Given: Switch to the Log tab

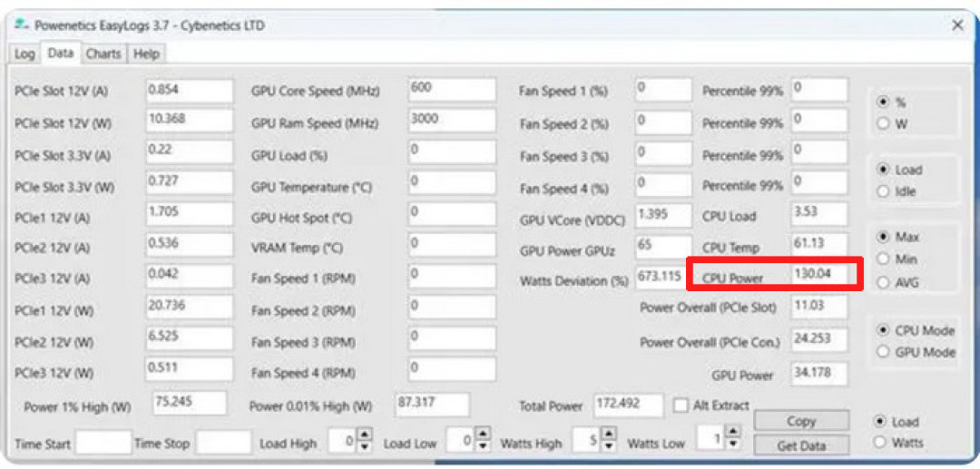Looking at the screenshot, I should click(x=24, y=54).
